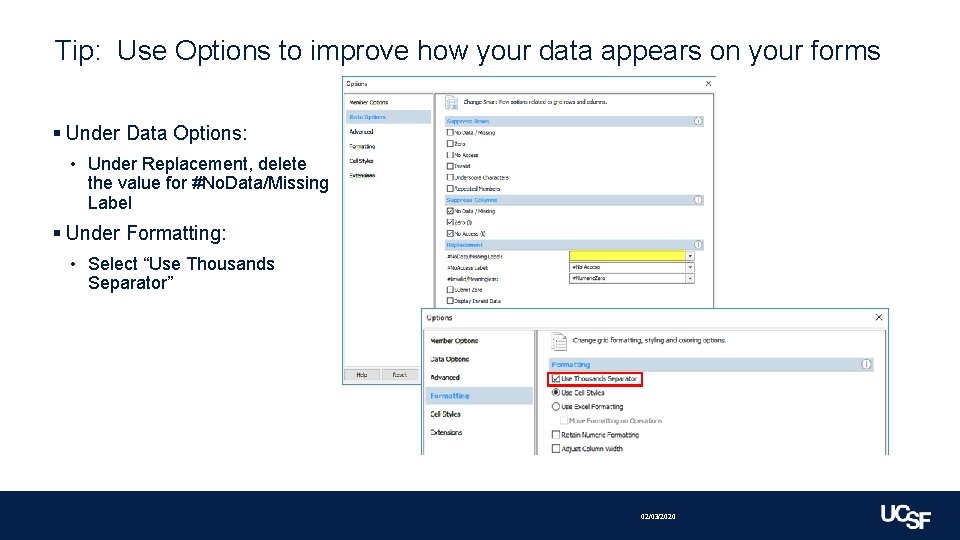
Task: Select Member Options in the Data Options dialog
Action: 369,102
